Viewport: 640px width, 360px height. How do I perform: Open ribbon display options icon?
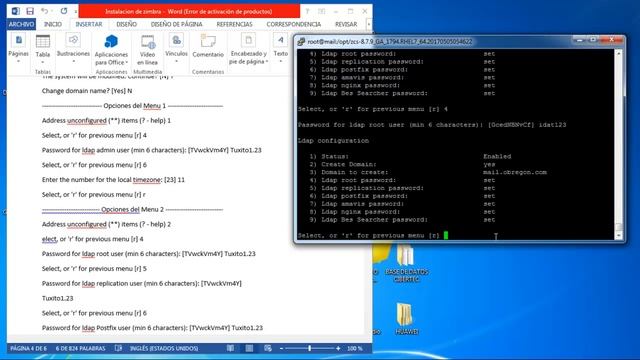(x=322, y=11)
